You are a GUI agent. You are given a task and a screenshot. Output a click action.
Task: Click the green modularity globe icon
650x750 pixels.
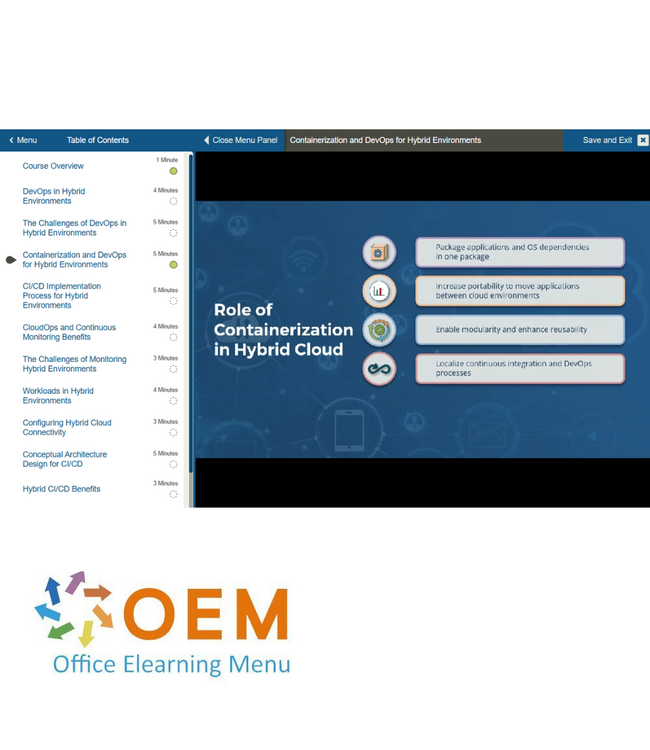[x=379, y=330]
